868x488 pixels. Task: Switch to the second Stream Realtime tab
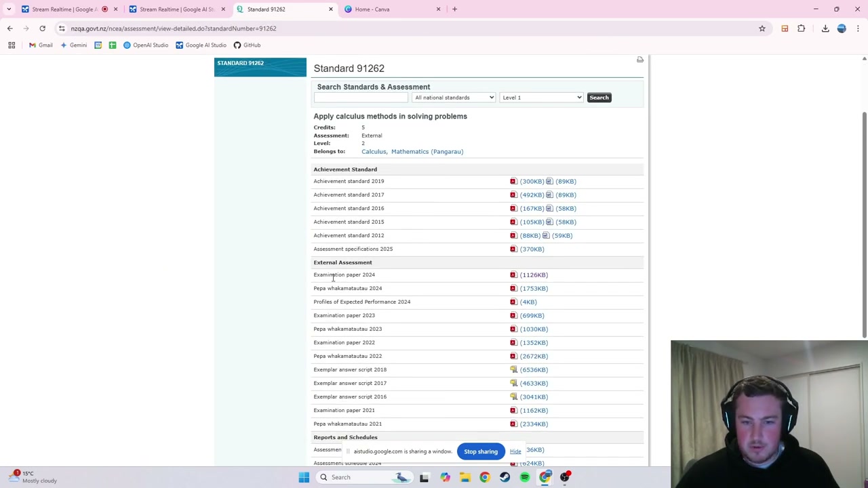pos(178,9)
